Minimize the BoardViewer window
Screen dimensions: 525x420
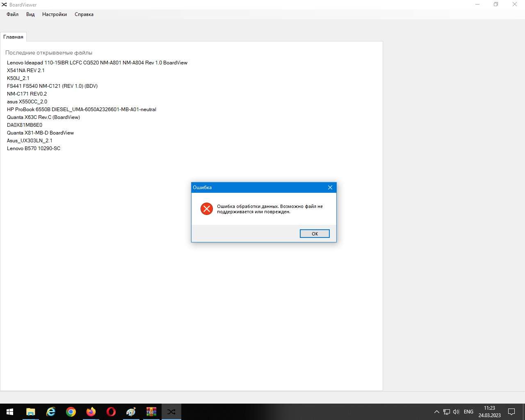pyautogui.click(x=477, y=5)
